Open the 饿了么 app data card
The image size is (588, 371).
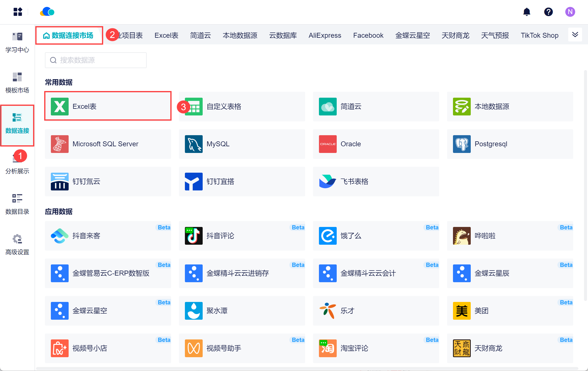tap(376, 236)
